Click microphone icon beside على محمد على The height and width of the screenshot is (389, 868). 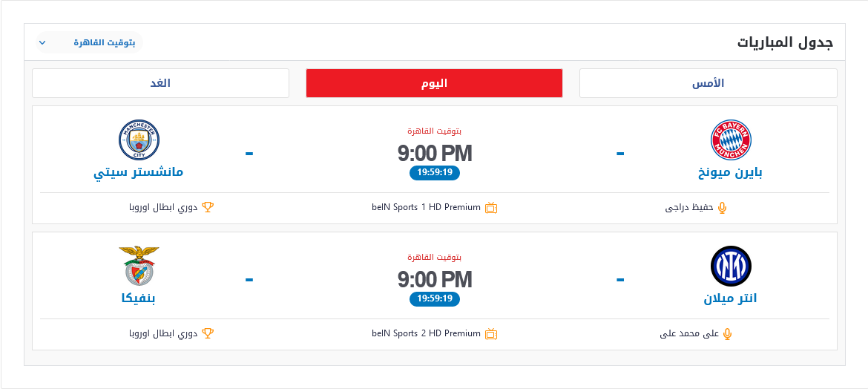pyautogui.click(x=727, y=333)
